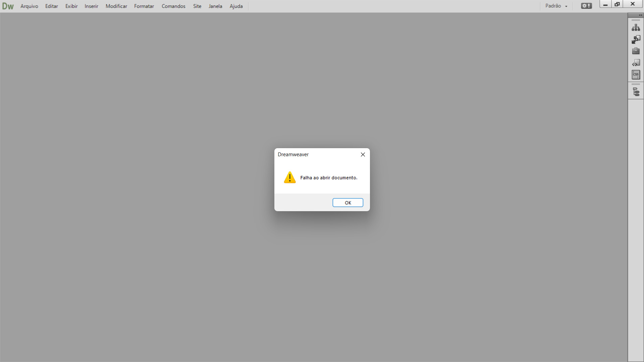Open the Inserir menu
The height and width of the screenshot is (362, 644).
pyautogui.click(x=91, y=6)
